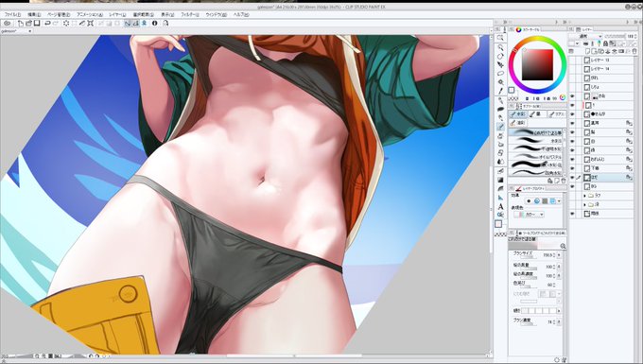Viewport: 643px width, 364px height.
Task: Open the 表現色 color mode dropdown
Action: pyautogui.click(x=529, y=215)
